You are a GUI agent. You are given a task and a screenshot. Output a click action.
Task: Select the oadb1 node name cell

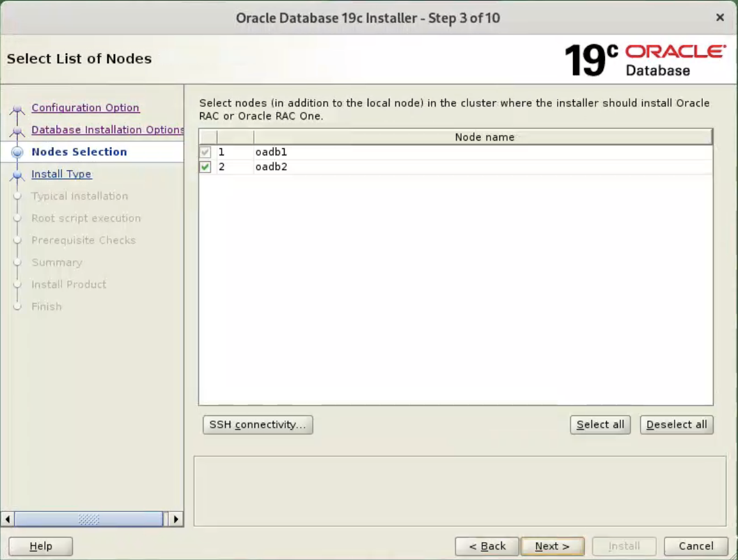tap(483, 152)
